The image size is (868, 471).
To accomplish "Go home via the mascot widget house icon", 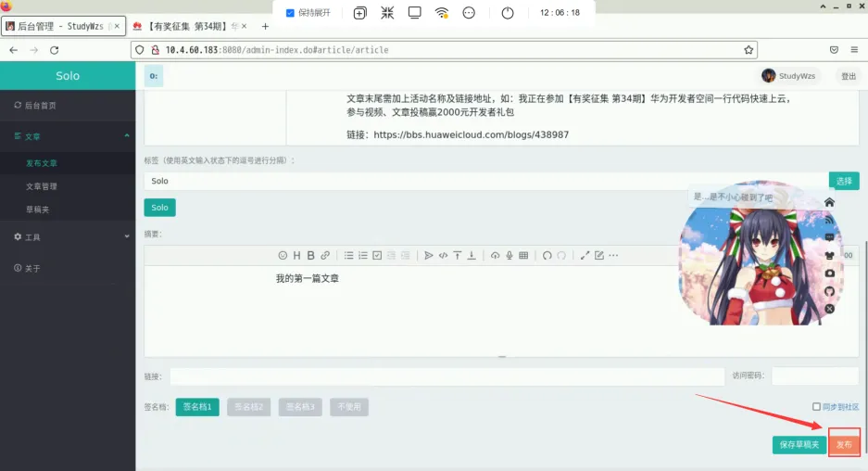I will click(x=829, y=202).
